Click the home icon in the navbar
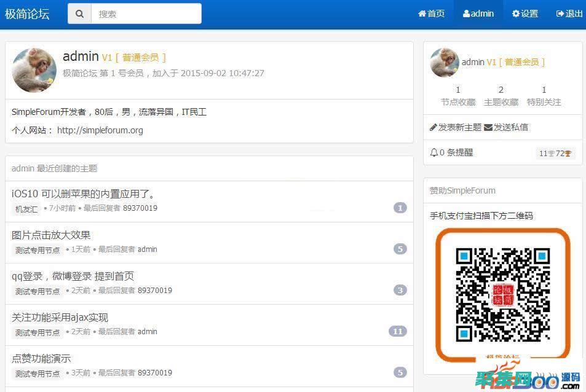 [422, 13]
